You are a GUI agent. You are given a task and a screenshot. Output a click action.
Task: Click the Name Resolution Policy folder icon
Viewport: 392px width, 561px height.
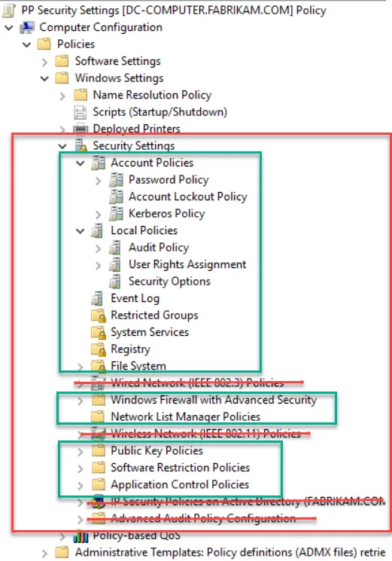pos(81,95)
